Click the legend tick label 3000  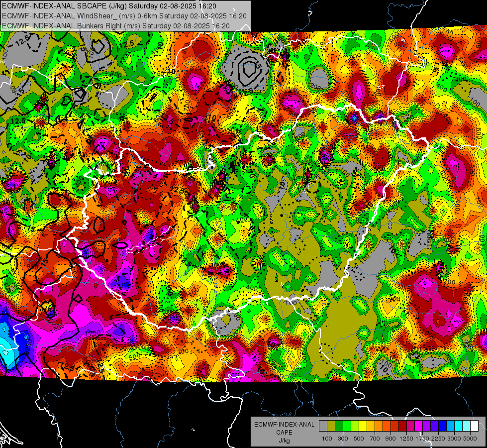[454, 439]
